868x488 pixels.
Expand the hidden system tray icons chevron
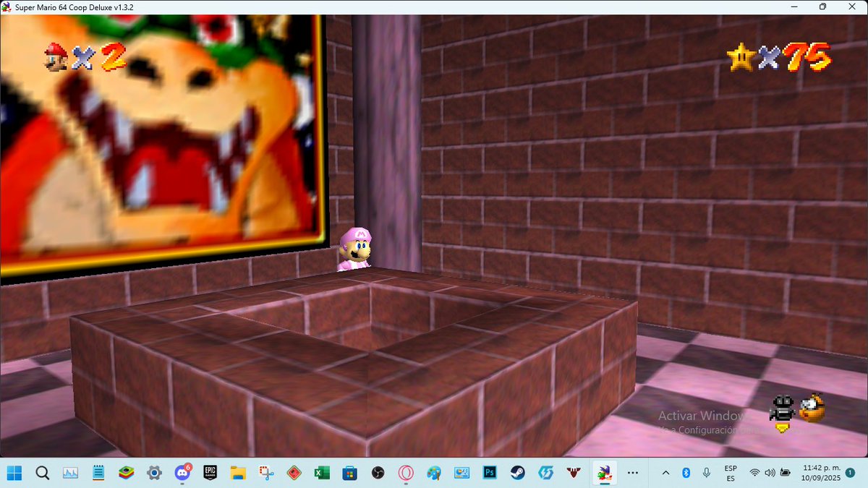[665, 473]
